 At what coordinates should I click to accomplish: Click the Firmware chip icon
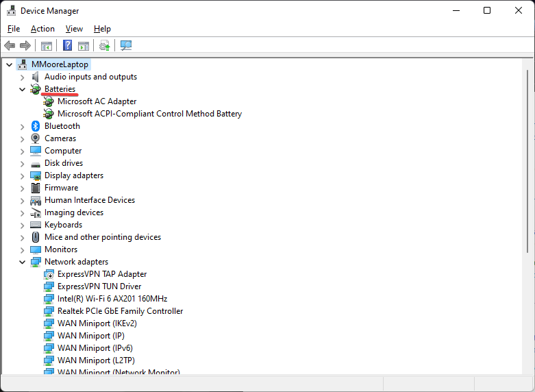(x=36, y=188)
